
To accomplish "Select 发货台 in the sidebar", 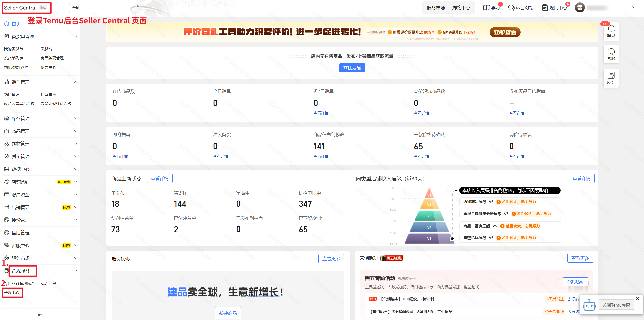I will point(46,49).
